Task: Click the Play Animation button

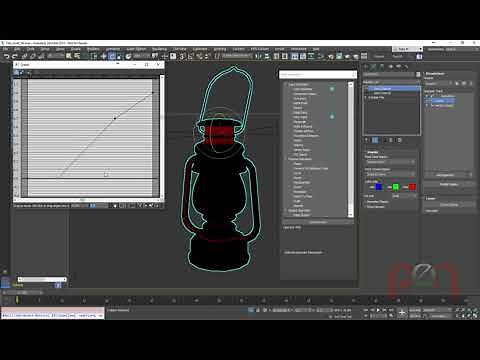Action: (x=378, y=310)
